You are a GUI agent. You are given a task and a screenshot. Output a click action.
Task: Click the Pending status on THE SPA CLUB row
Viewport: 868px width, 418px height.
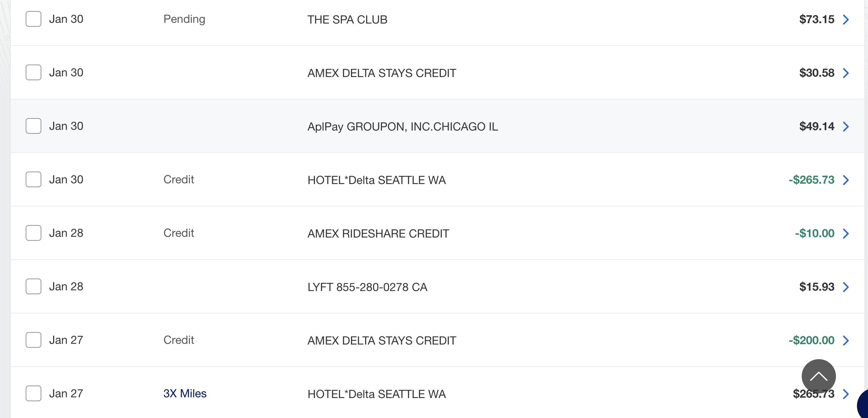point(184,19)
